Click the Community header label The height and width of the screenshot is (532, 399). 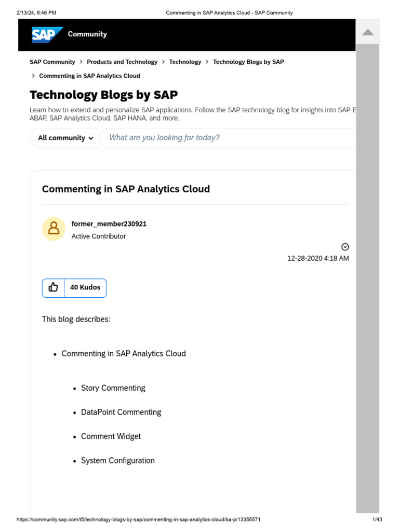click(x=87, y=34)
